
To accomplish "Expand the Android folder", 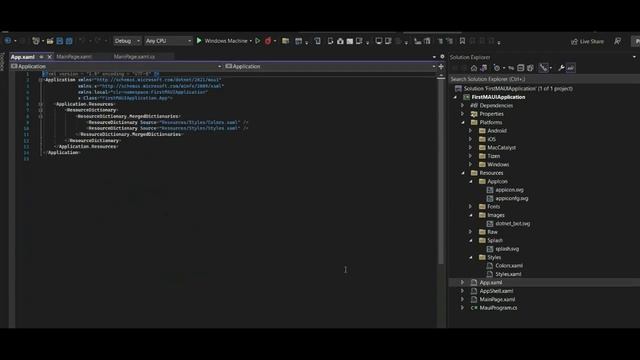I will [470, 131].
